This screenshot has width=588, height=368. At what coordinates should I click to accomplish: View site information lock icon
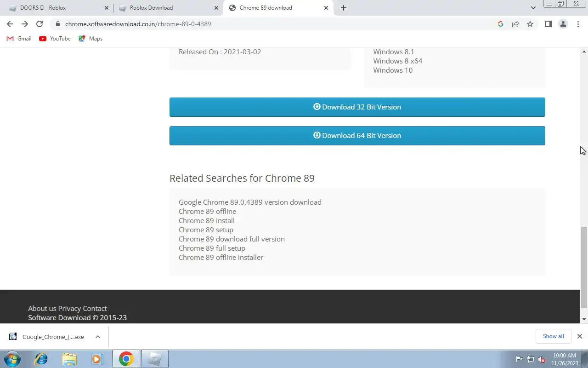click(x=58, y=24)
